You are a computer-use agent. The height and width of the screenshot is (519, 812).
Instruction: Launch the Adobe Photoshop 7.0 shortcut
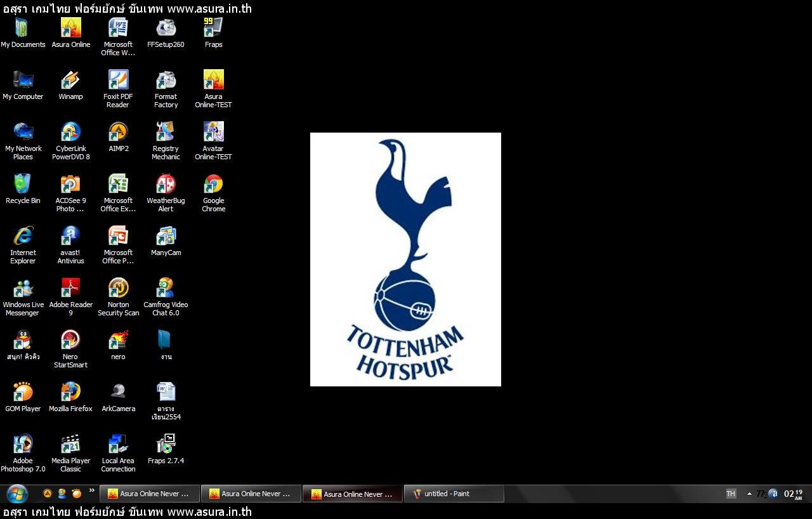click(23, 453)
